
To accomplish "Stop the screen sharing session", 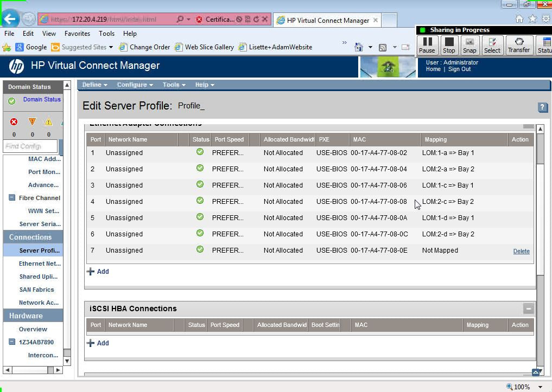I will [449, 45].
